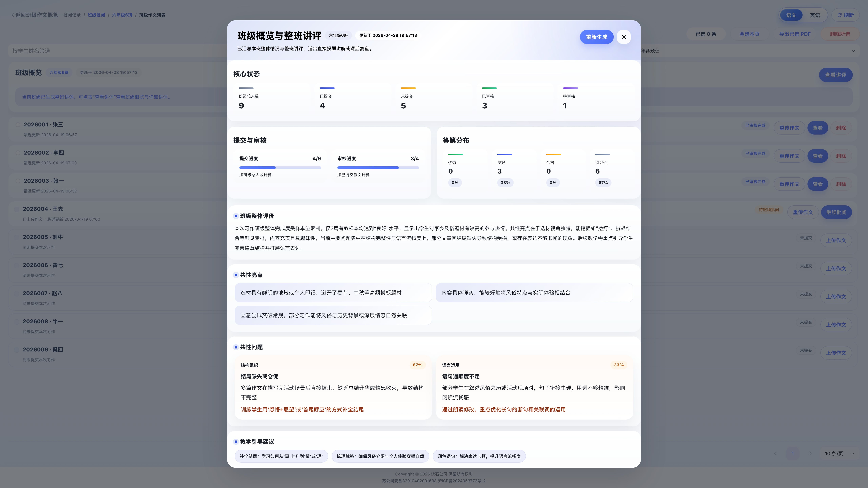This screenshot has width=868, height=488.
Task: Click the 查看讲评 button
Action: point(835,75)
